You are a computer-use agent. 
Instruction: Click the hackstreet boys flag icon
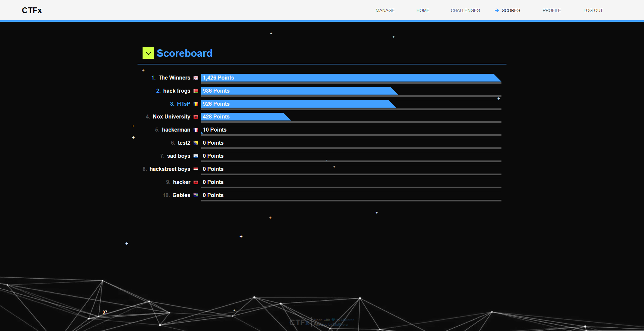pyautogui.click(x=196, y=169)
